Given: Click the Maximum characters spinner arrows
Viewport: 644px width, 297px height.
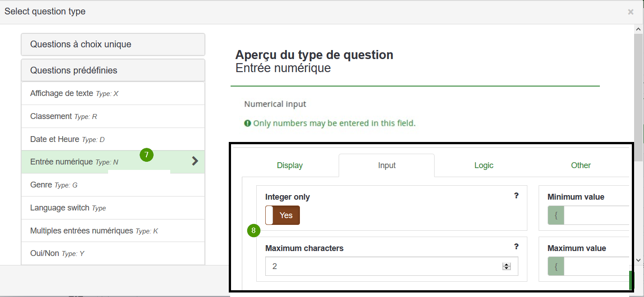Looking at the screenshot, I should [x=507, y=266].
